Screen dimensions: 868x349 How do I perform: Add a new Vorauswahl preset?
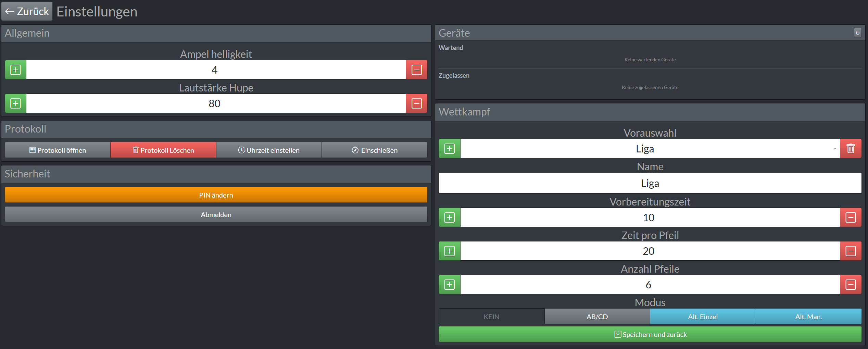(450, 149)
